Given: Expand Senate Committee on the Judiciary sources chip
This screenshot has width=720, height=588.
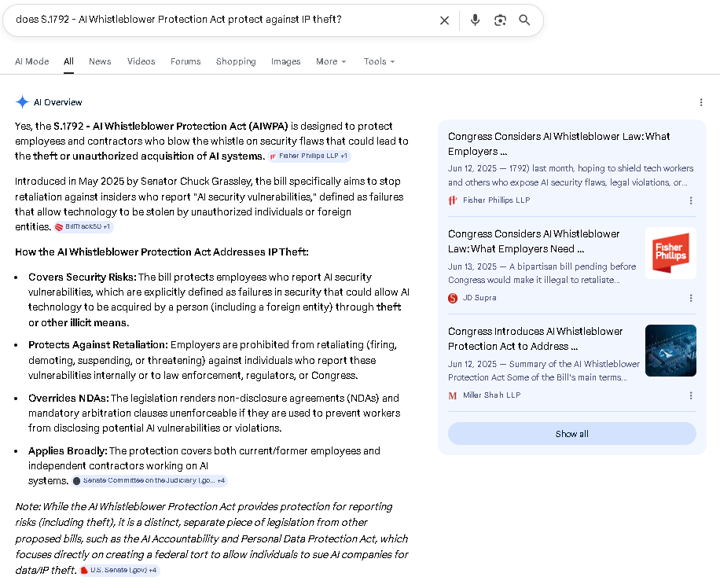Looking at the screenshot, I should click(x=149, y=480).
